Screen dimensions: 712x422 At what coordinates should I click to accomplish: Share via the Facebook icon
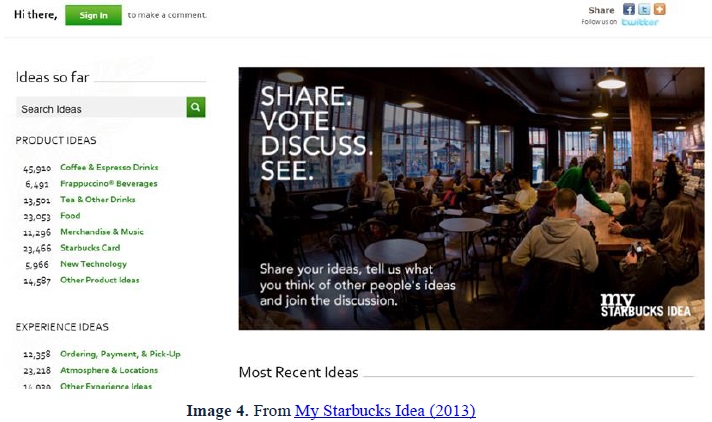628,10
